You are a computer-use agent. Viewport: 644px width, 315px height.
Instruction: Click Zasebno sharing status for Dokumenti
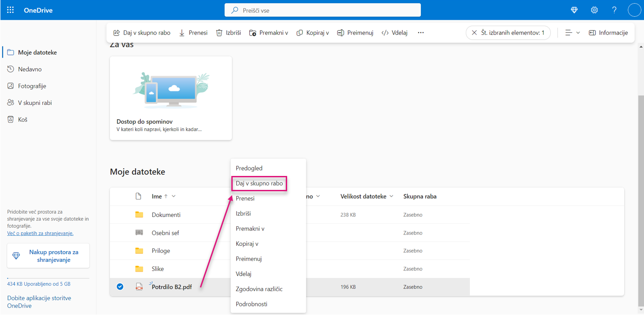click(x=413, y=215)
